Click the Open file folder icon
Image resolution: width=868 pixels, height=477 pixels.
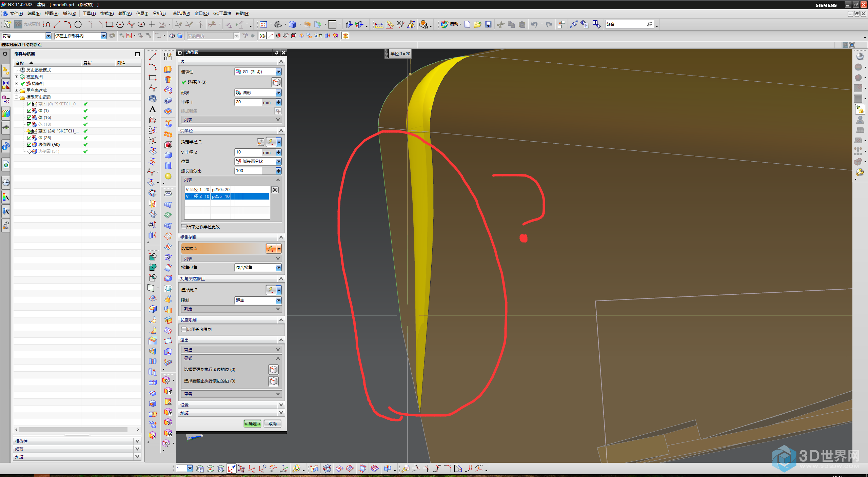coord(477,24)
